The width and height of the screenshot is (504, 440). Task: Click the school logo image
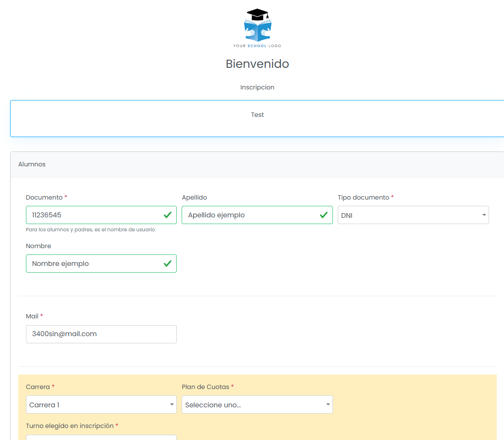257,28
